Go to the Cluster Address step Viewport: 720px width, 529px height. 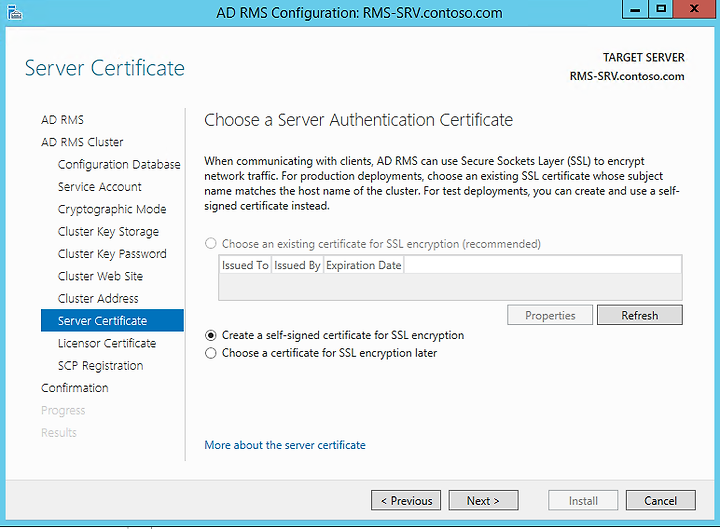tap(98, 298)
